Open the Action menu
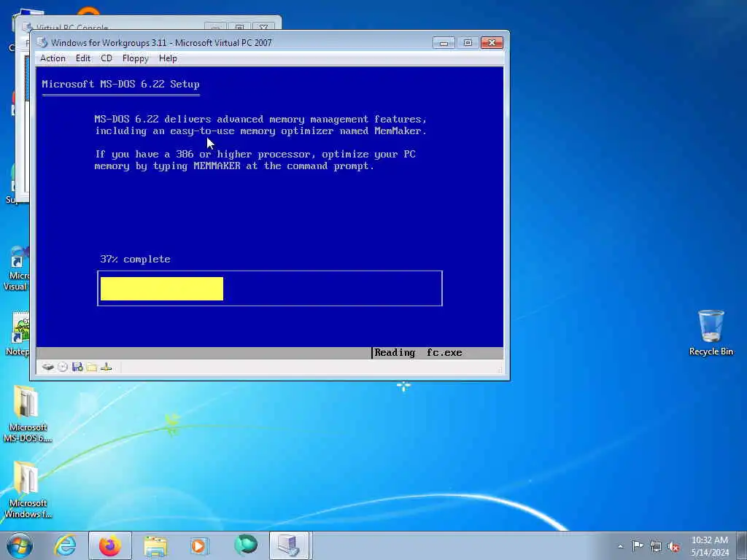Image resolution: width=747 pixels, height=560 pixels. tap(53, 58)
